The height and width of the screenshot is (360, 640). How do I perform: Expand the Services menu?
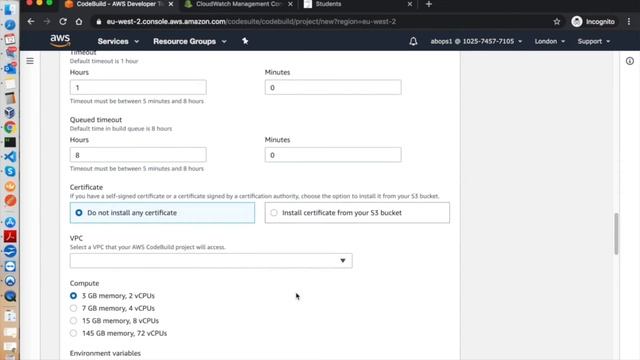tap(118, 41)
